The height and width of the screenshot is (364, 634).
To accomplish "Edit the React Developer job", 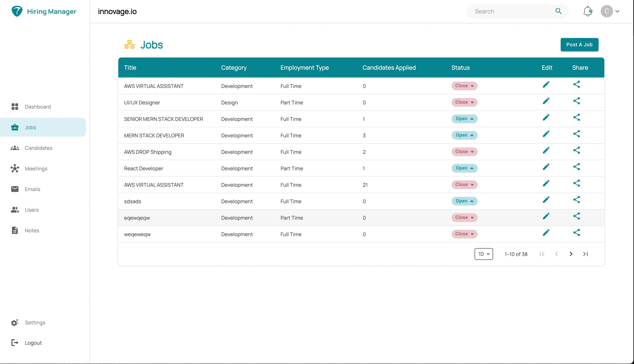I will pyautogui.click(x=546, y=167).
